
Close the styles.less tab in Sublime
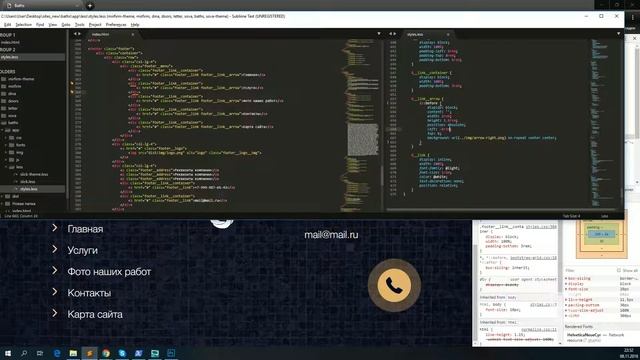[448, 35]
